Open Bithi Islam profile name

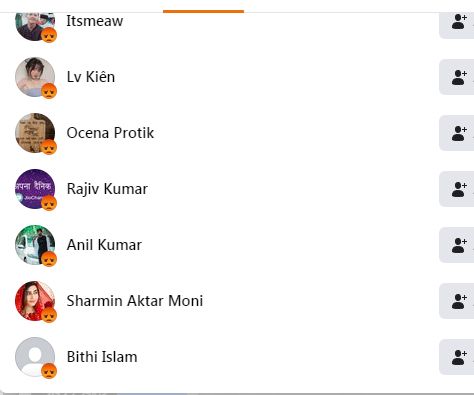pyautogui.click(x=102, y=357)
